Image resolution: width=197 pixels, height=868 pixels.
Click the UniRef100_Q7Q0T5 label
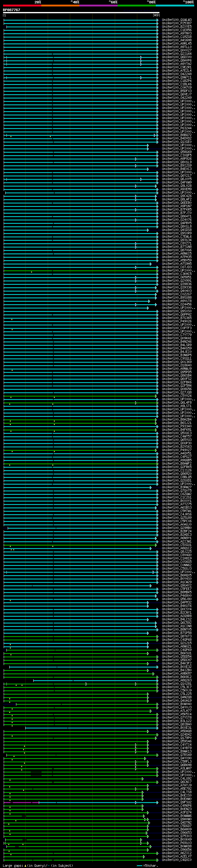click(176, 491)
